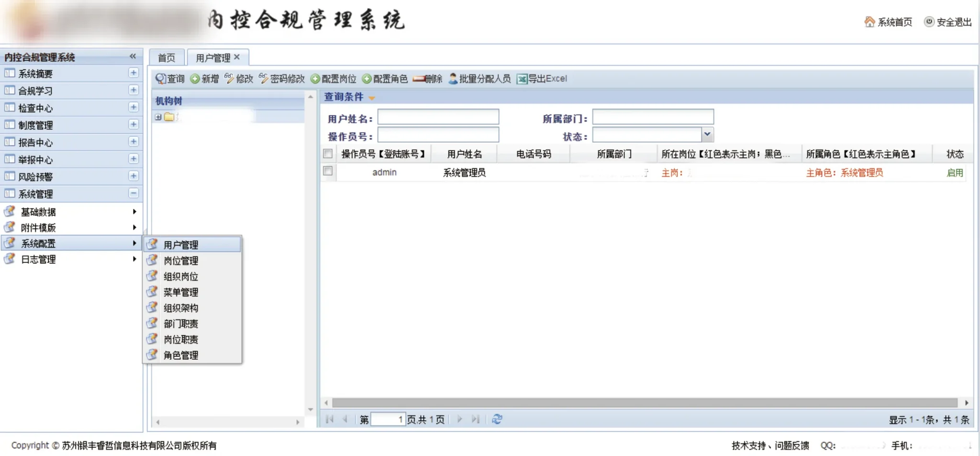Click the 新增 add user icon

(195, 79)
